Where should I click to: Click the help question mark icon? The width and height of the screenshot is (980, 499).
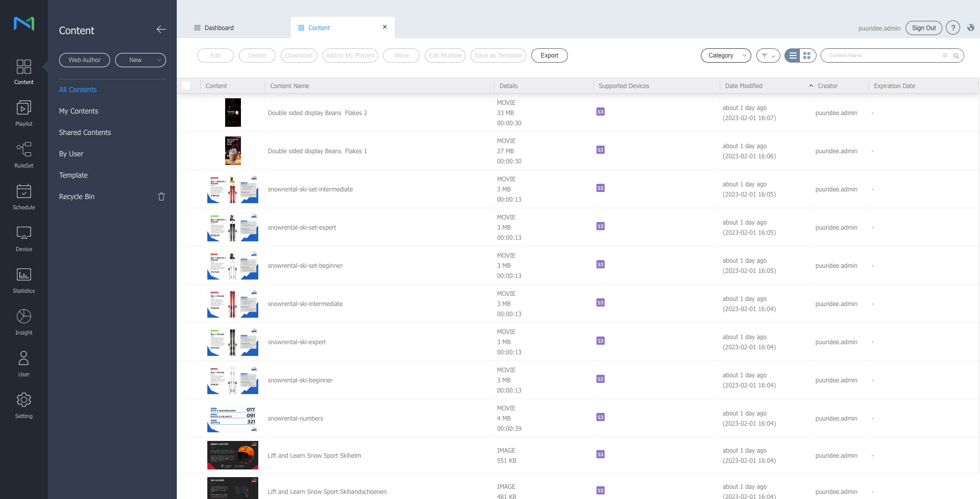click(953, 28)
